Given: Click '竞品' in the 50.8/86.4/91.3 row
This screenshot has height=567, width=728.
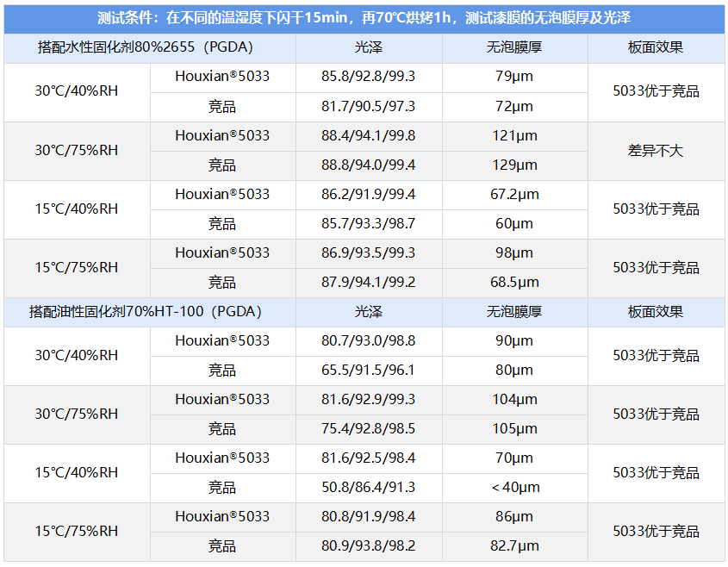Looking at the screenshot, I should [x=222, y=488].
